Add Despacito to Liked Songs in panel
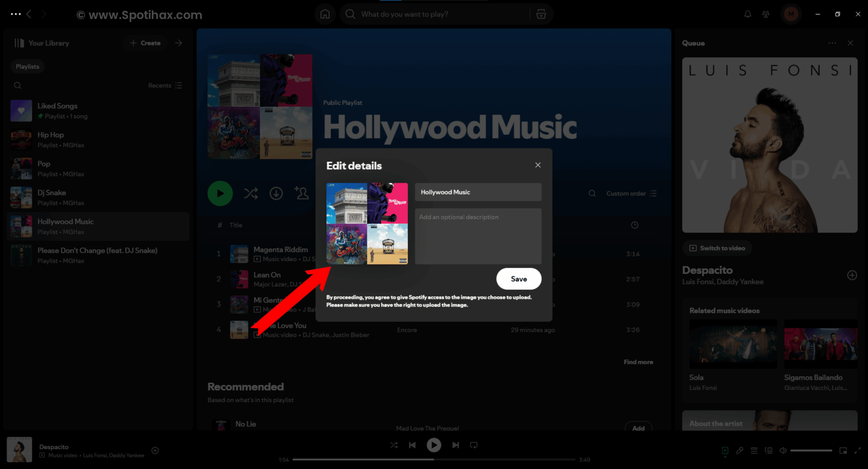 pos(852,275)
